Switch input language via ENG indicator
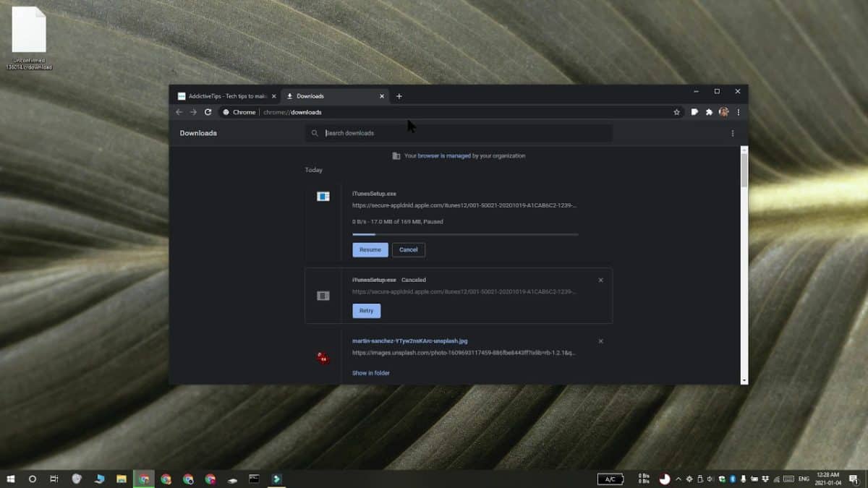This screenshot has height=488, width=868. click(804, 479)
